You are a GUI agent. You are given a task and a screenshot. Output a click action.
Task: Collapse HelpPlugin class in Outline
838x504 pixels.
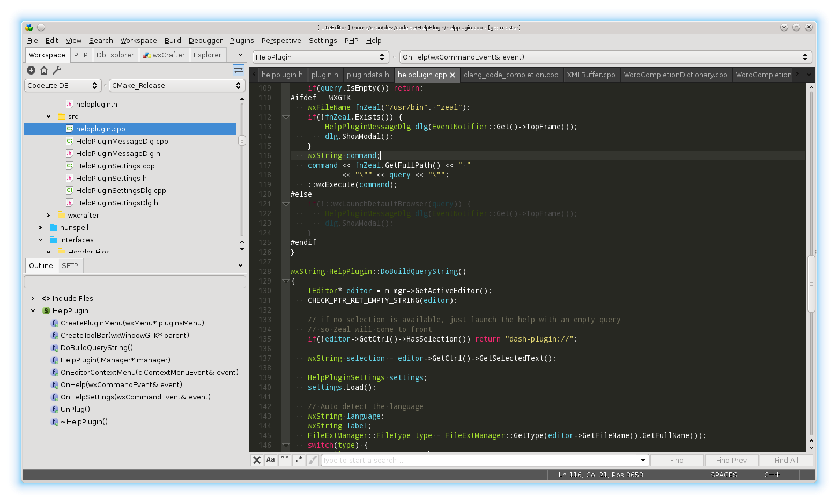[33, 310]
